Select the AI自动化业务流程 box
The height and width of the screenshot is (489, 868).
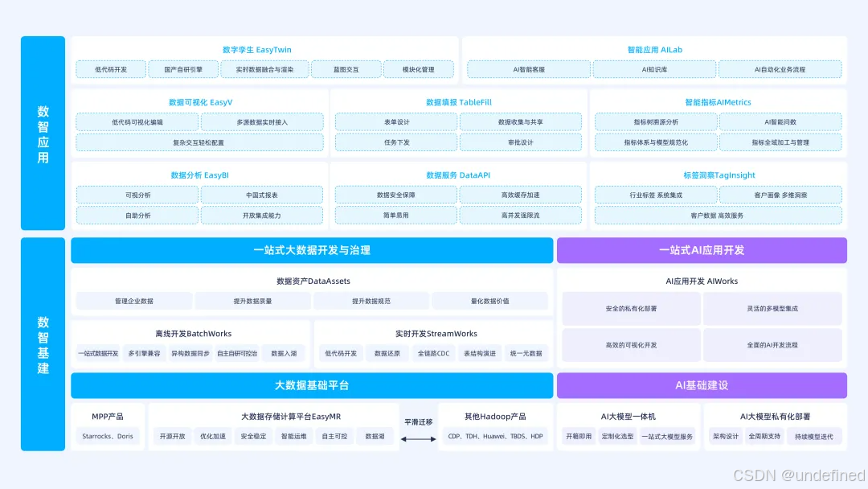point(780,70)
